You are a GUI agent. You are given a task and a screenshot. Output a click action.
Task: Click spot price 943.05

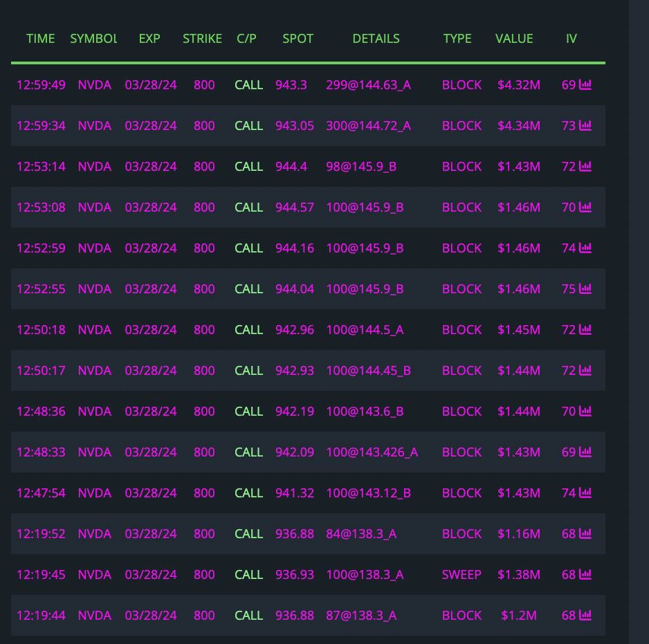pos(295,125)
